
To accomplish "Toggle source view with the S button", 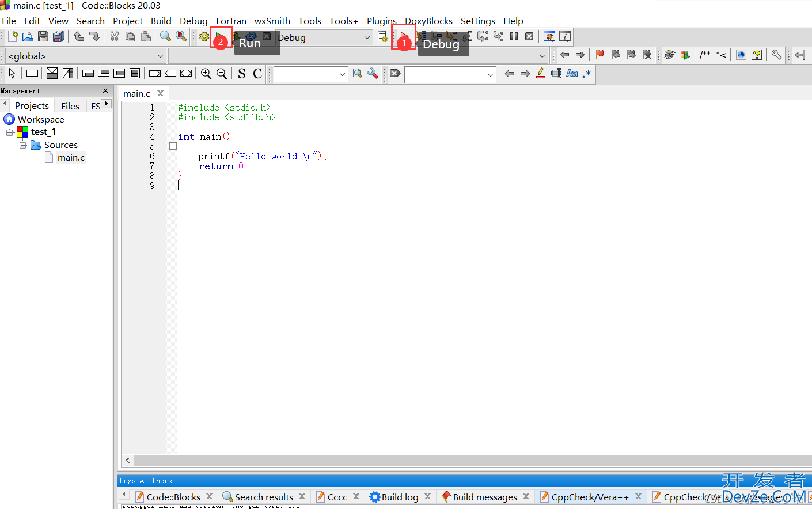I will point(241,73).
